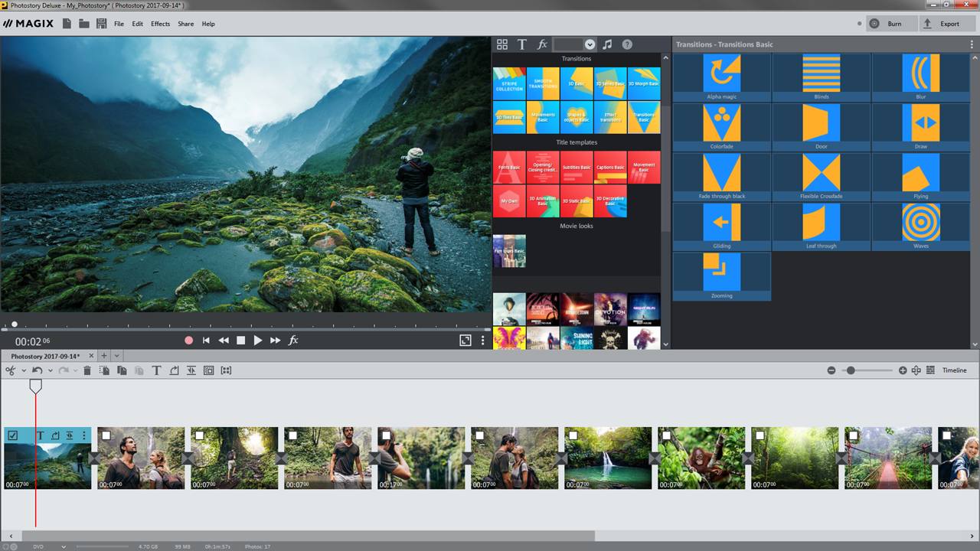The width and height of the screenshot is (980, 551).
Task: Select the Alpha magic transition
Action: (x=722, y=78)
